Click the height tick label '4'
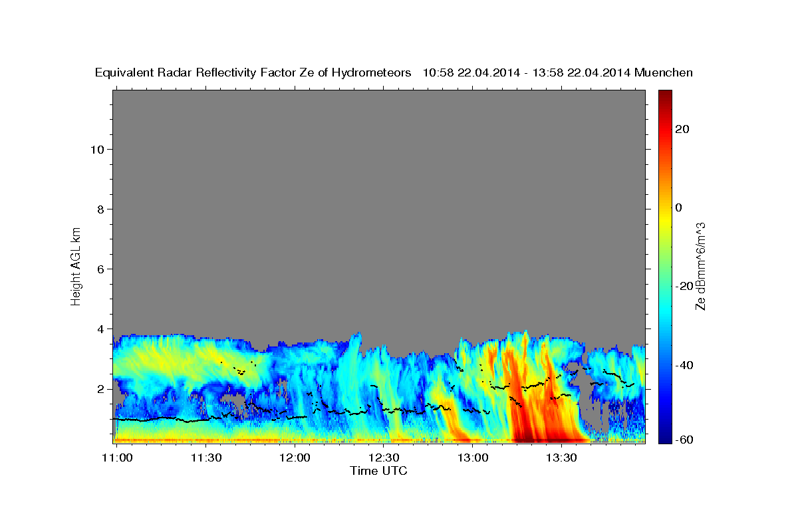This screenshot has height=532, width=798. pos(101,329)
